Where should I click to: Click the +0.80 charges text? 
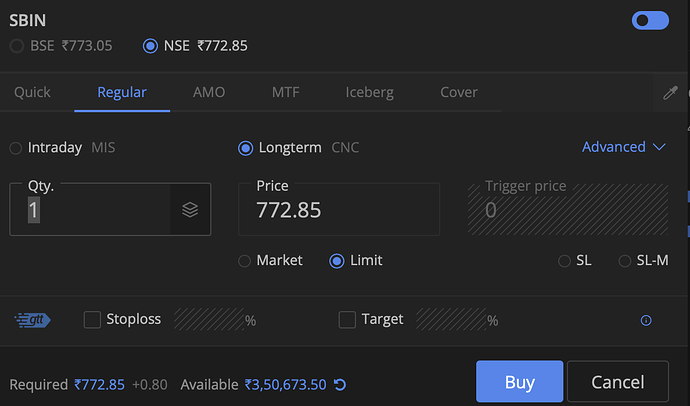tap(150, 385)
